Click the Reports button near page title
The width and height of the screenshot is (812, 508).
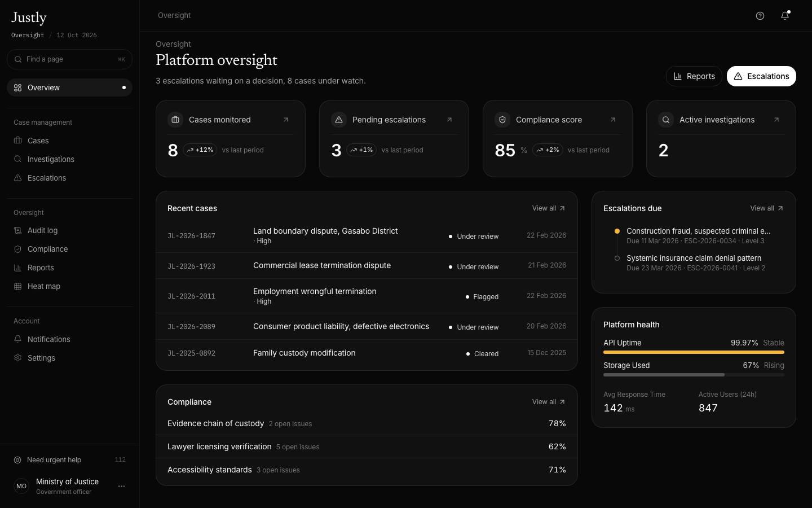[694, 76]
